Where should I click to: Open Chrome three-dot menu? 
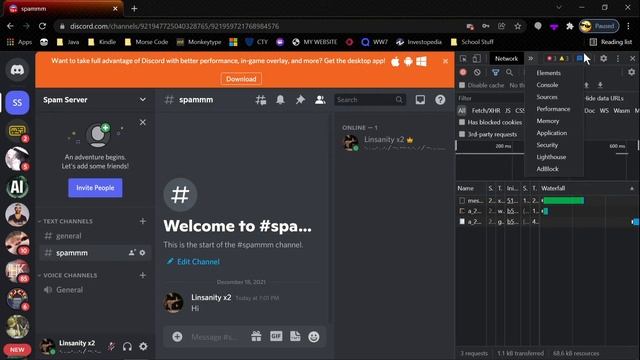(x=629, y=26)
